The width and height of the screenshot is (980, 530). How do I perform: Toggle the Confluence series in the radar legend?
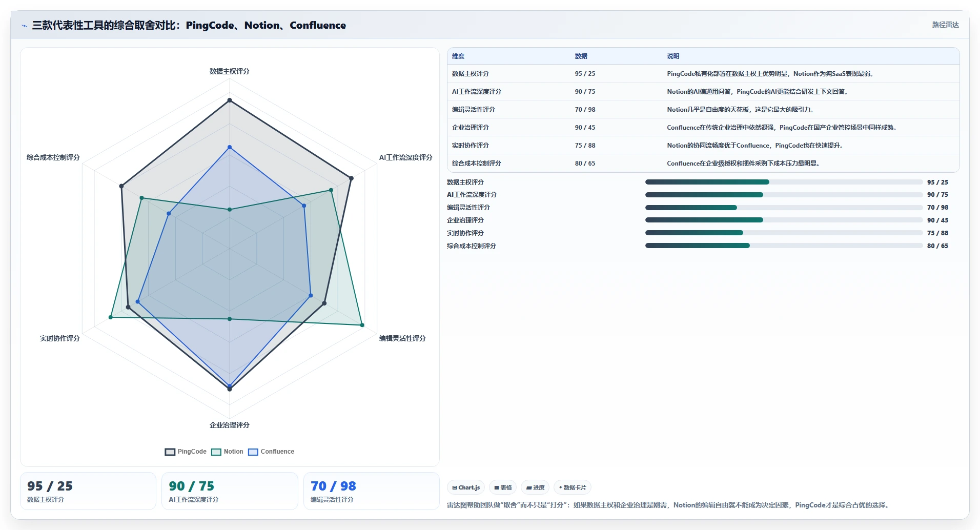271,452
